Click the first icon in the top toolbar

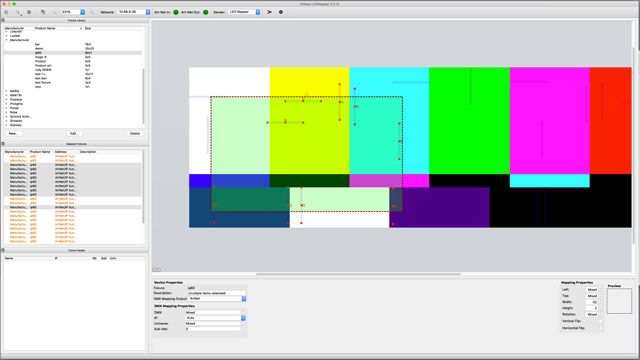click(x=6, y=12)
